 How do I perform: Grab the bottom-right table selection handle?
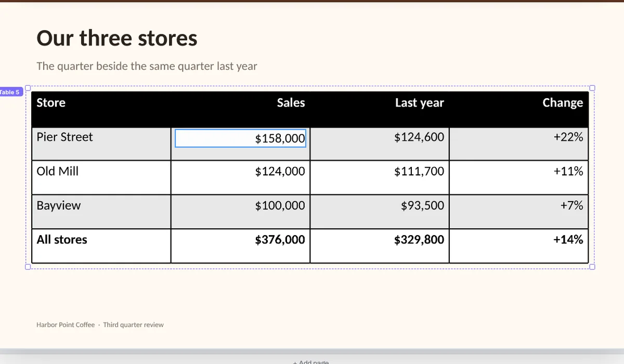pyautogui.click(x=592, y=267)
